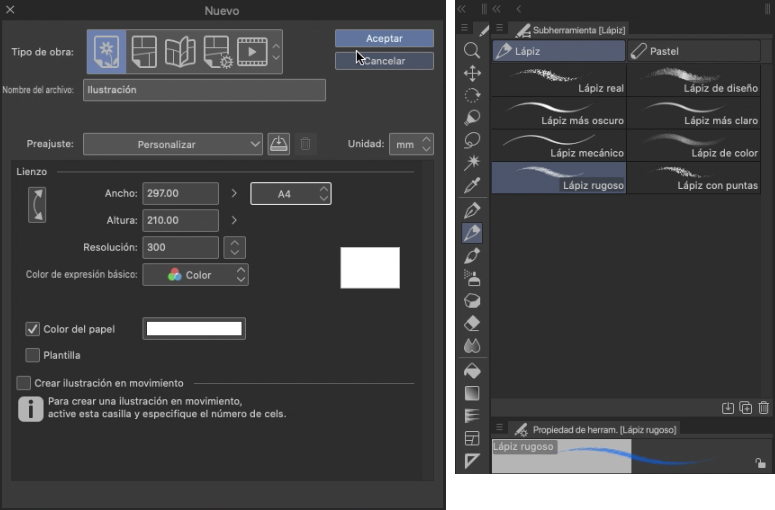The width and height of the screenshot is (775, 510).
Task: Select the Lápiz mecánico brush
Action: coord(558,146)
